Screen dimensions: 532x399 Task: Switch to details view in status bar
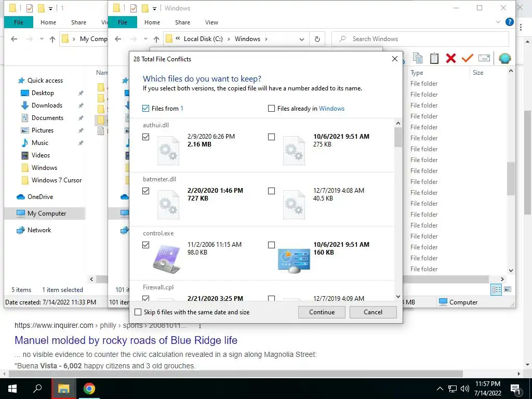coord(496,289)
